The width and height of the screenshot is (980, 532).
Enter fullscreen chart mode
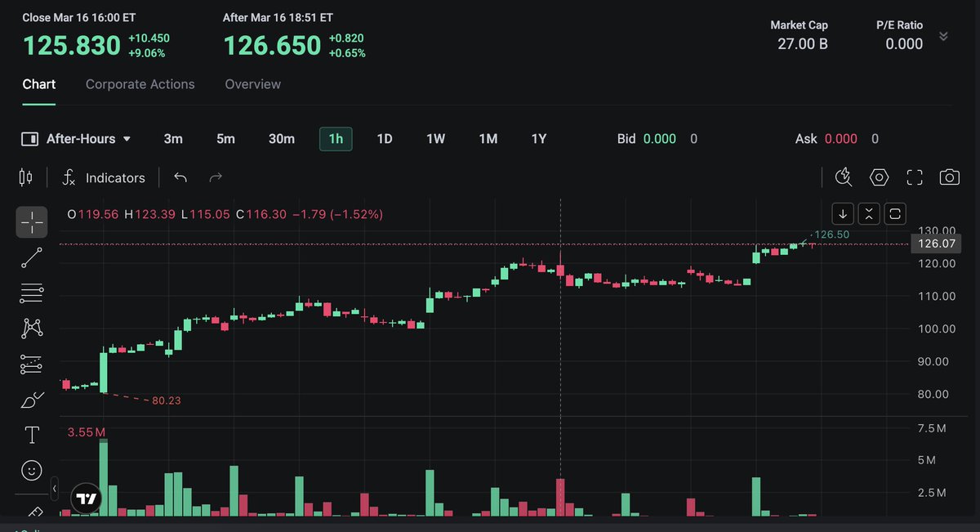pos(915,177)
